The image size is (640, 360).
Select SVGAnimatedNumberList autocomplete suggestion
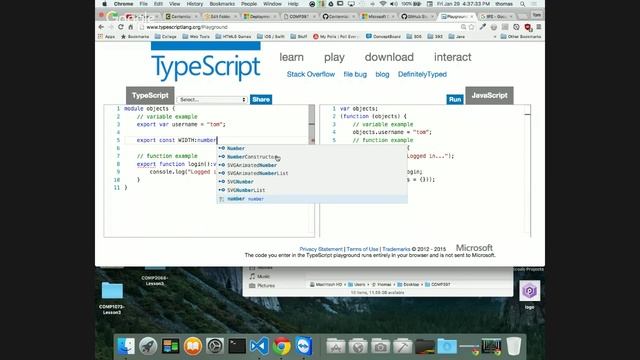(312, 173)
